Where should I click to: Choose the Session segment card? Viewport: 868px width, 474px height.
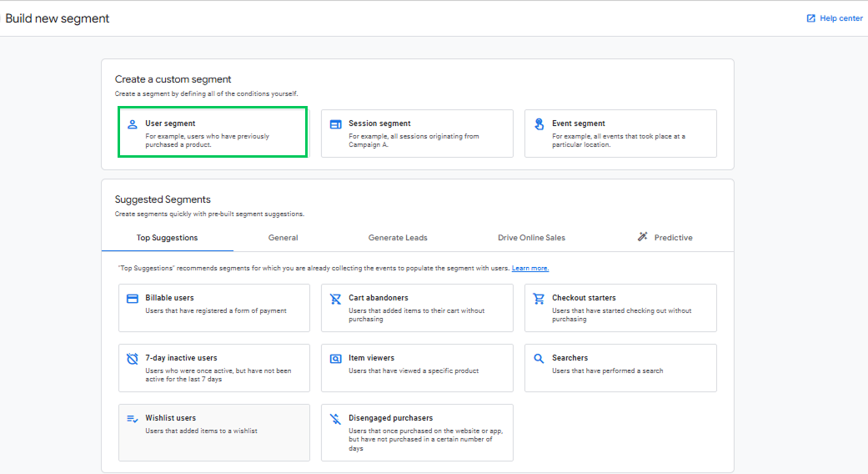(x=417, y=134)
